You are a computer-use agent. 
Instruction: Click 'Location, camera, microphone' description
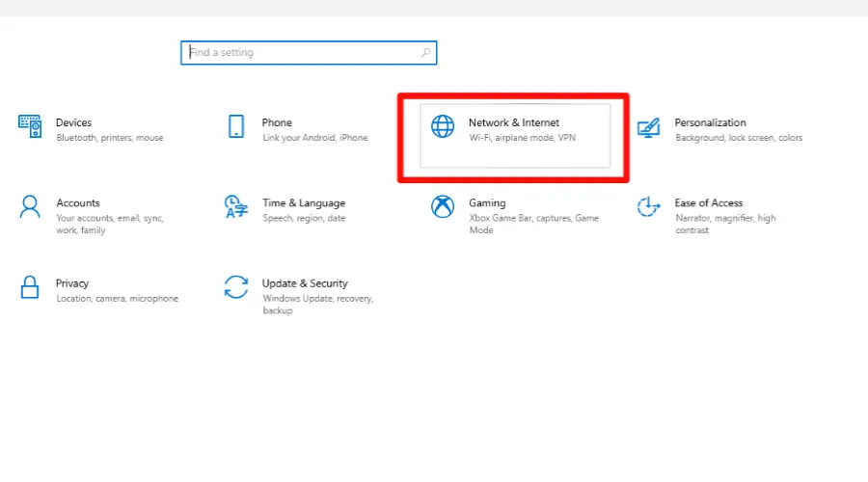click(117, 298)
